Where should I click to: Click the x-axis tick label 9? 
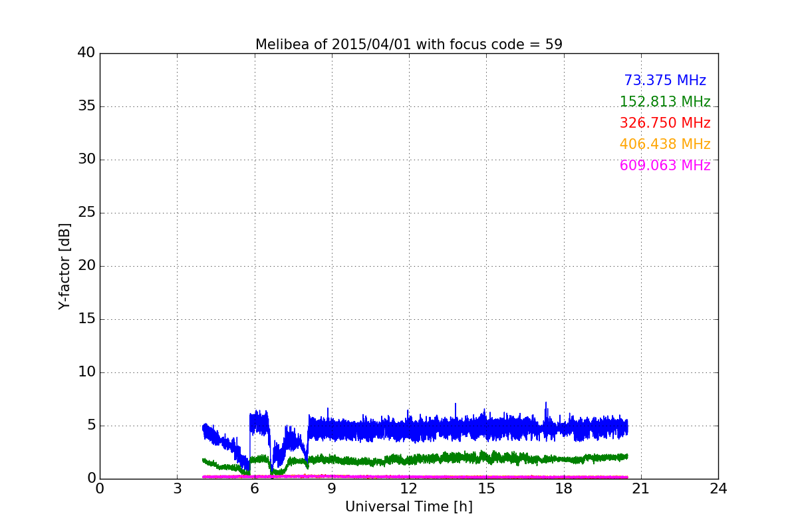(x=332, y=489)
